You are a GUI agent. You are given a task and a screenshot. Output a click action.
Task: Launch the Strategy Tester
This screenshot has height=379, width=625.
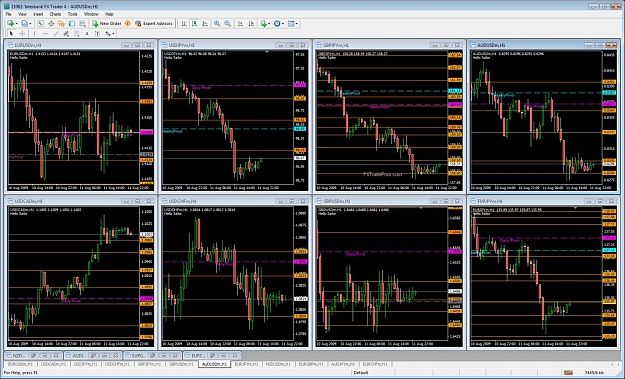83,24
